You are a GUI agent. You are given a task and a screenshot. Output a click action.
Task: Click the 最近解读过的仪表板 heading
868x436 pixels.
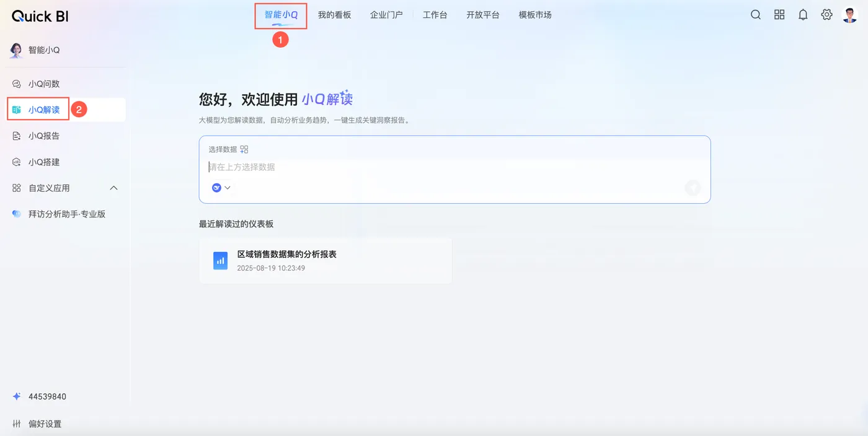236,224
